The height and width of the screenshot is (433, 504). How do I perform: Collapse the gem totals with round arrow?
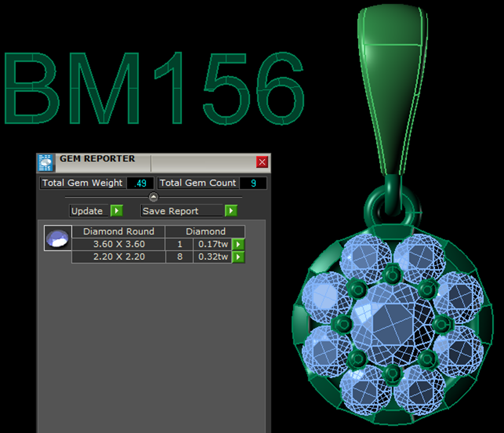(x=153, y=197)
